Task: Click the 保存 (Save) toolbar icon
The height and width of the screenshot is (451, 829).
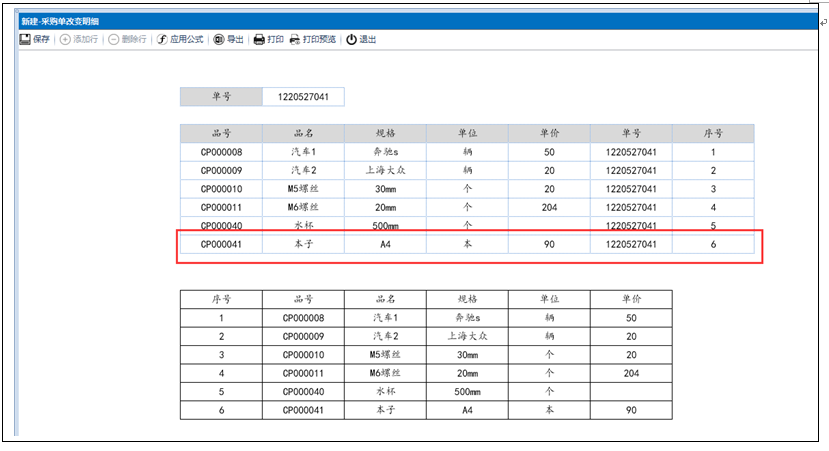Action: (25, 40)
